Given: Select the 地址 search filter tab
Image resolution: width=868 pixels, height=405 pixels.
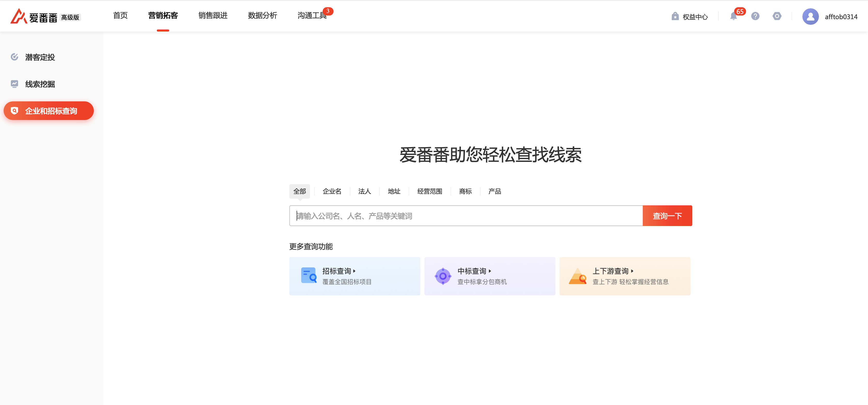Looking at the screenshot, I should (394, 192).
